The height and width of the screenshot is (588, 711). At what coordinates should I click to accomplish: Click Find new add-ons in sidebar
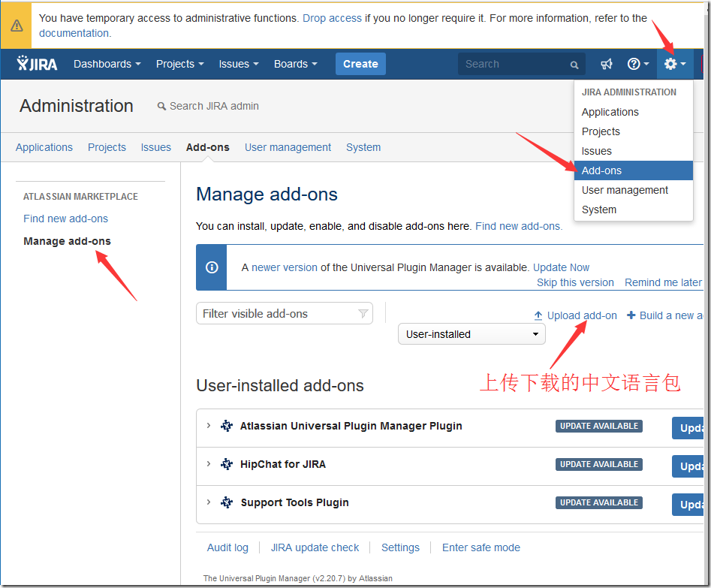tap(66, 219)
